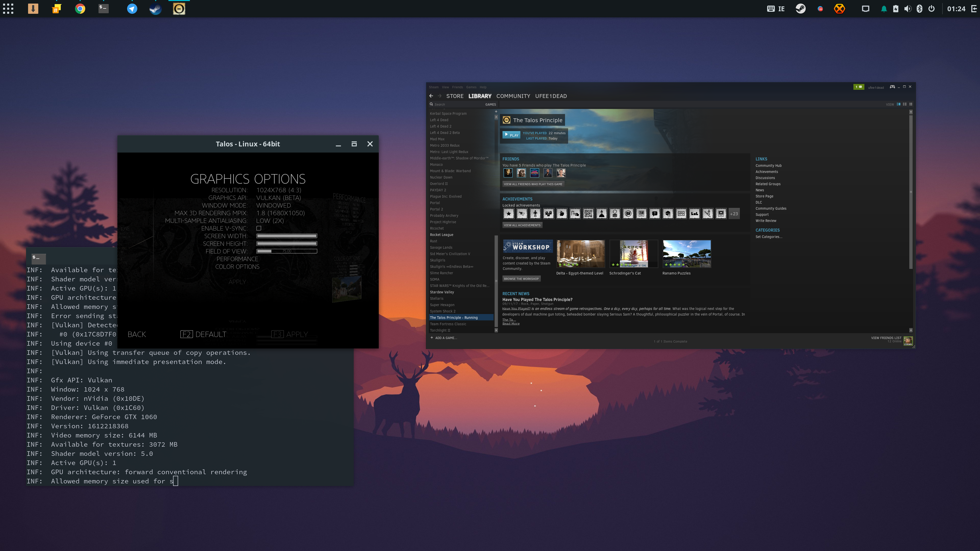
Task: Switch to list view icon
Action: click(x=905, y=104)
